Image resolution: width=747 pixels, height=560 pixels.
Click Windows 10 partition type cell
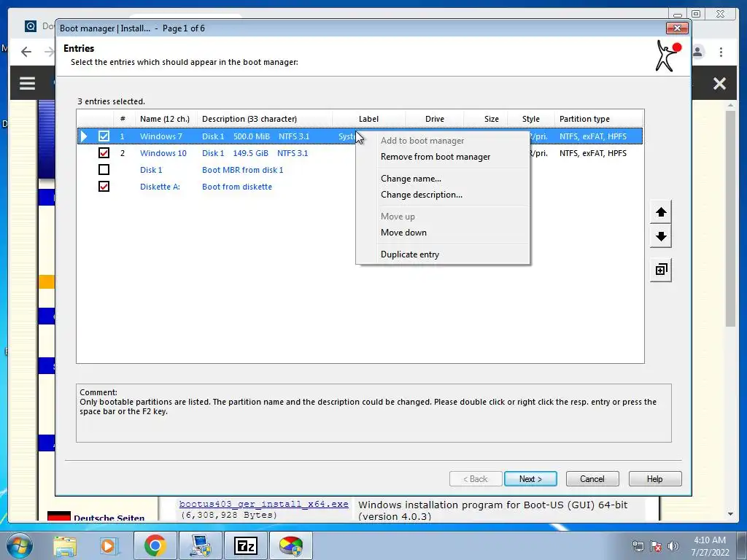[x=592, y=153]
